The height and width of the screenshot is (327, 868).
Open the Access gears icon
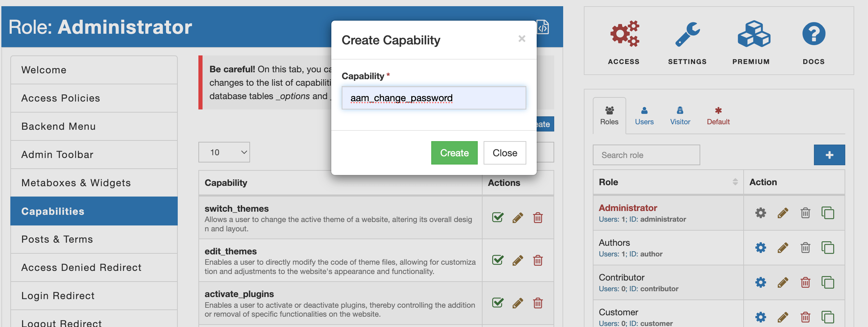624,34
